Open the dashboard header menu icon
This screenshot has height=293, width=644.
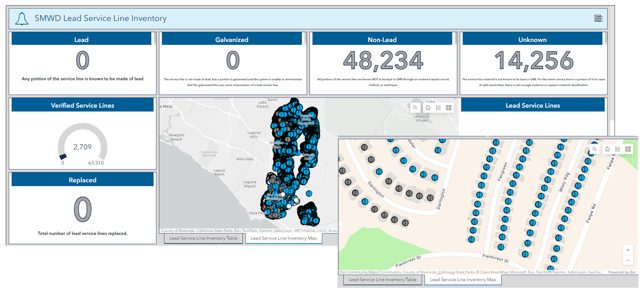[x=598, y=18]
